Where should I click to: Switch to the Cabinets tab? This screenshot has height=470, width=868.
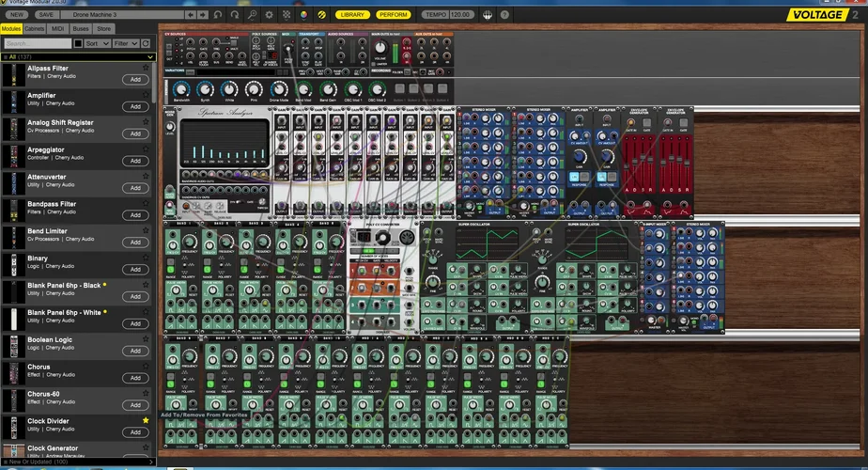tap(35, 29)
